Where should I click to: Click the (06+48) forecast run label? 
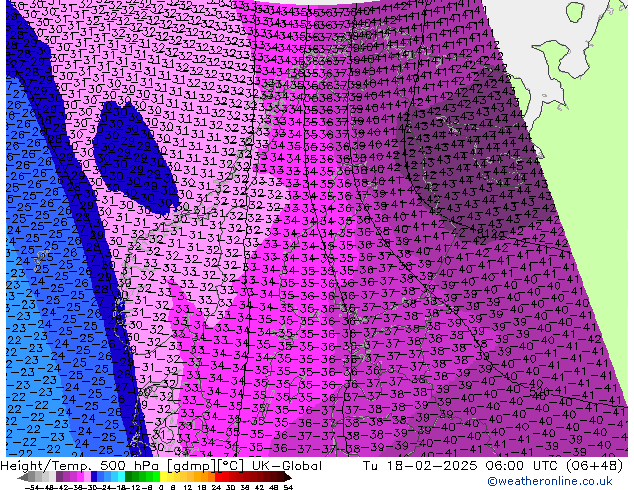594,466
